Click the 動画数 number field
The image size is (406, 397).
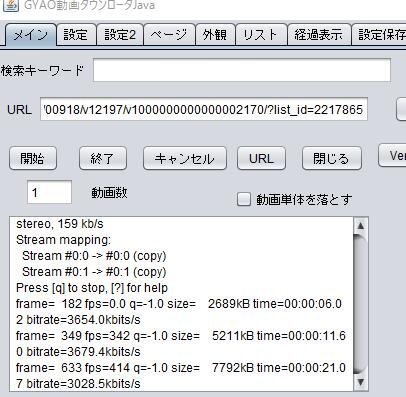pyautogui.click(x=49, y=192)
